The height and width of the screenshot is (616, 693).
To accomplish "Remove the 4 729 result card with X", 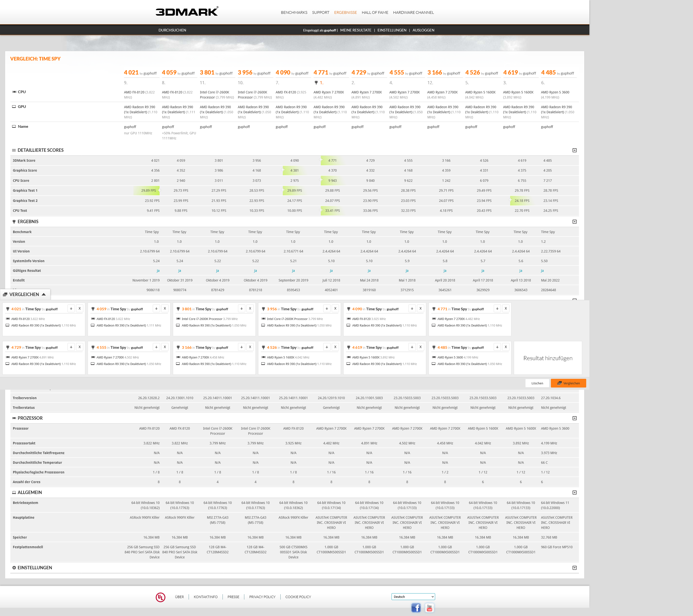I will [x=80, y=347].
